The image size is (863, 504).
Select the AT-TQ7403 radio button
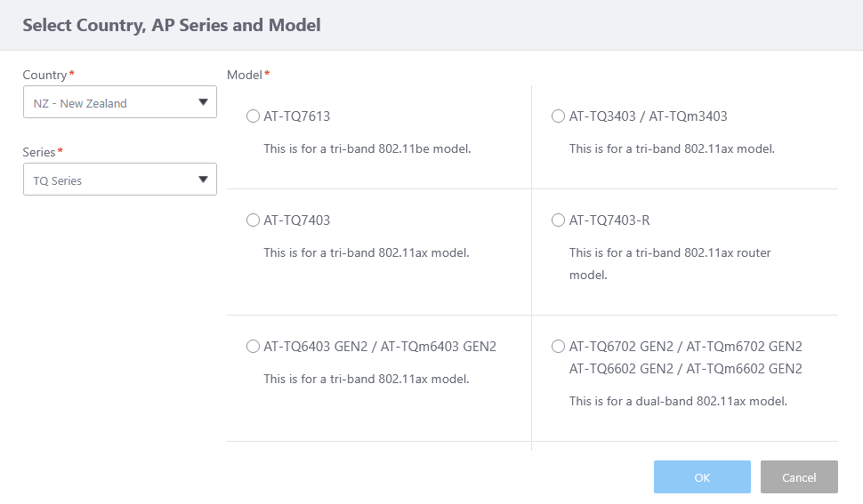coord(253,220)
